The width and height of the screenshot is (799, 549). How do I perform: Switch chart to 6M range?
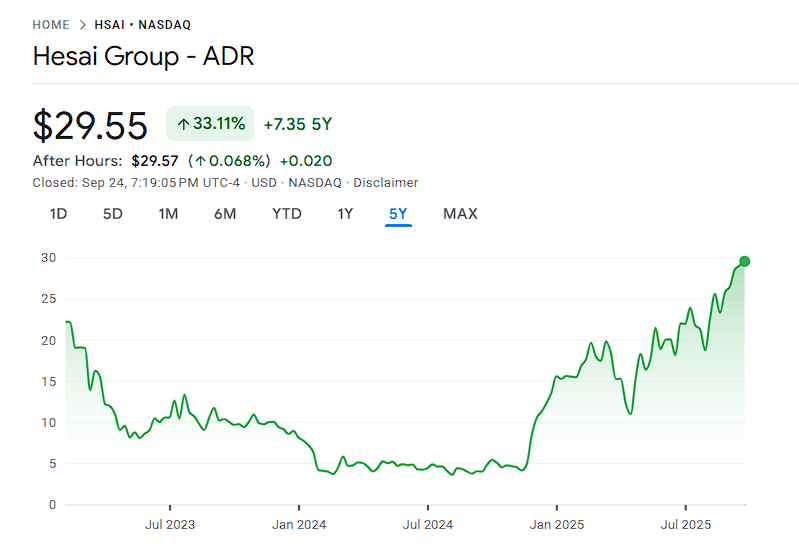[x=225, y=214]
